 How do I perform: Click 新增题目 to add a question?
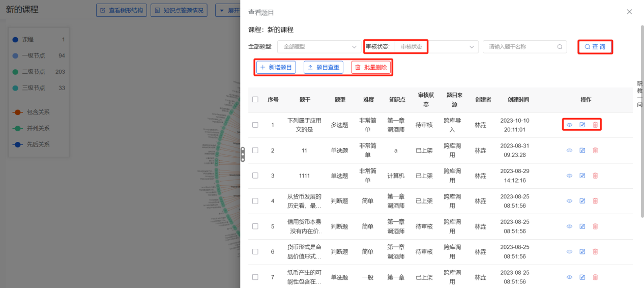point(276,67)
